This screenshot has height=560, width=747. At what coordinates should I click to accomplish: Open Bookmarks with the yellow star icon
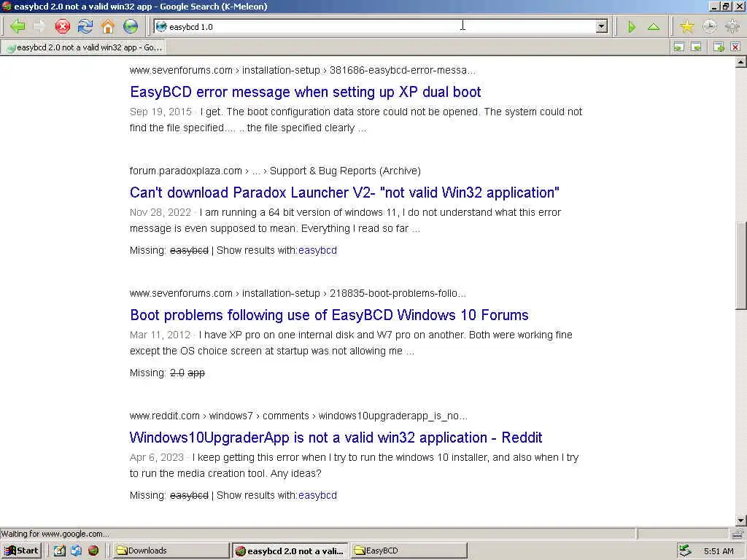(686, 26)
